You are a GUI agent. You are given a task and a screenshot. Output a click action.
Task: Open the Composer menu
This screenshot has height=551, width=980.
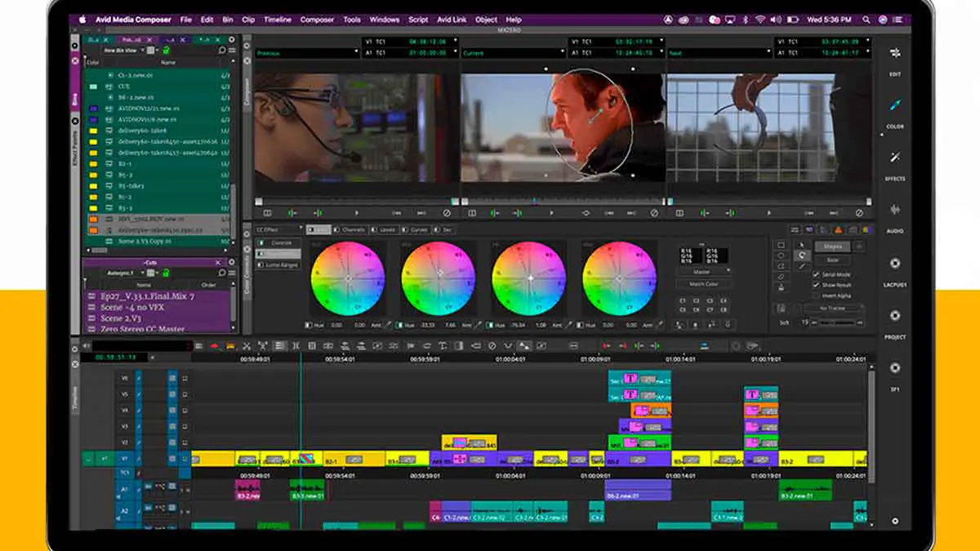[x=317, y=20]
